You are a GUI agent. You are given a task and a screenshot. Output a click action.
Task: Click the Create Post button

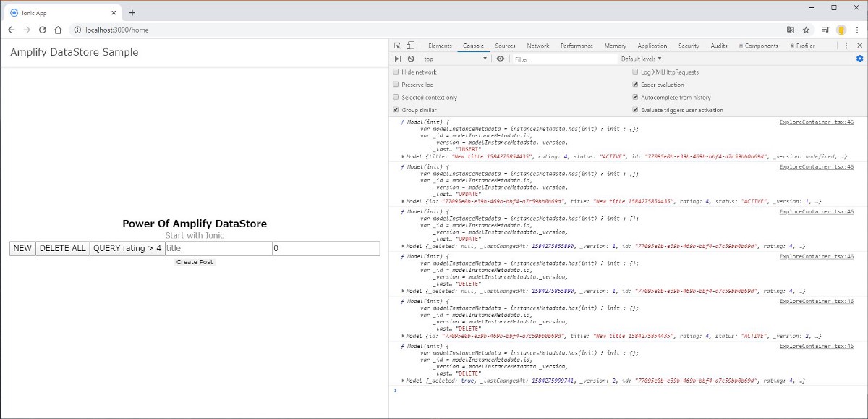point(195,262)
